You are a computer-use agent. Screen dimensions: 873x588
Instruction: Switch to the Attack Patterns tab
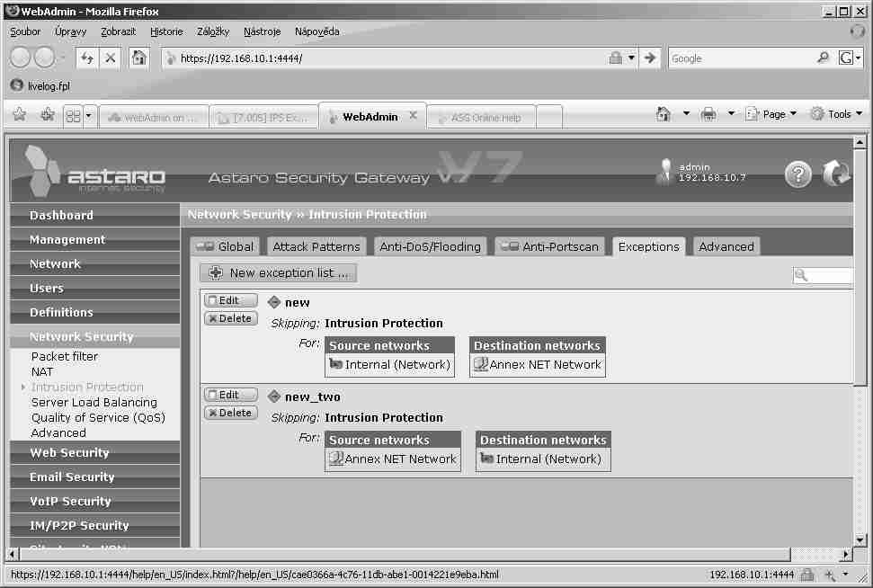tap(316, 246)
